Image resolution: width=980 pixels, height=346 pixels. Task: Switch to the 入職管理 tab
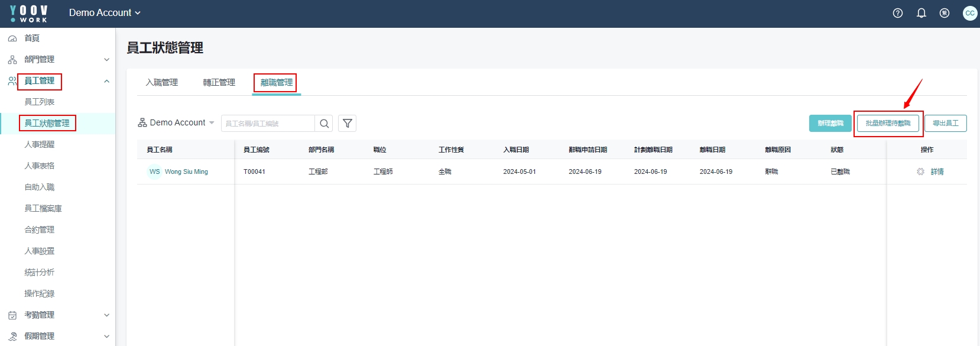162,83
